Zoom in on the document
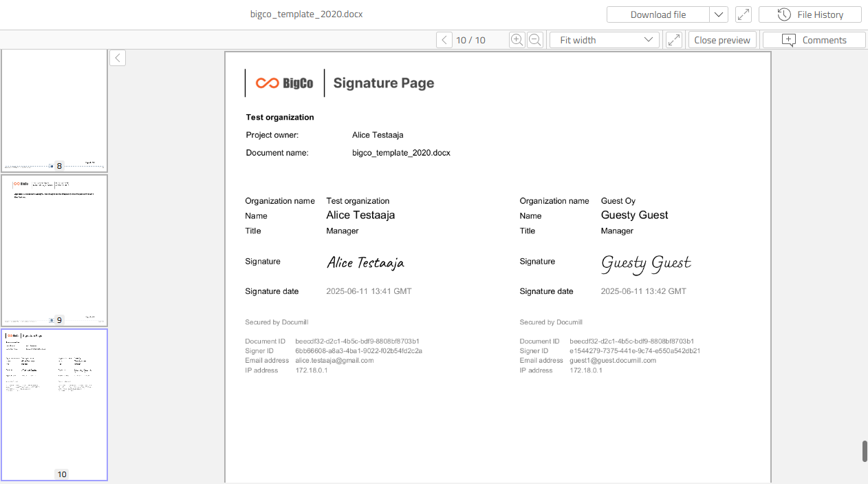 coord(517,40)
